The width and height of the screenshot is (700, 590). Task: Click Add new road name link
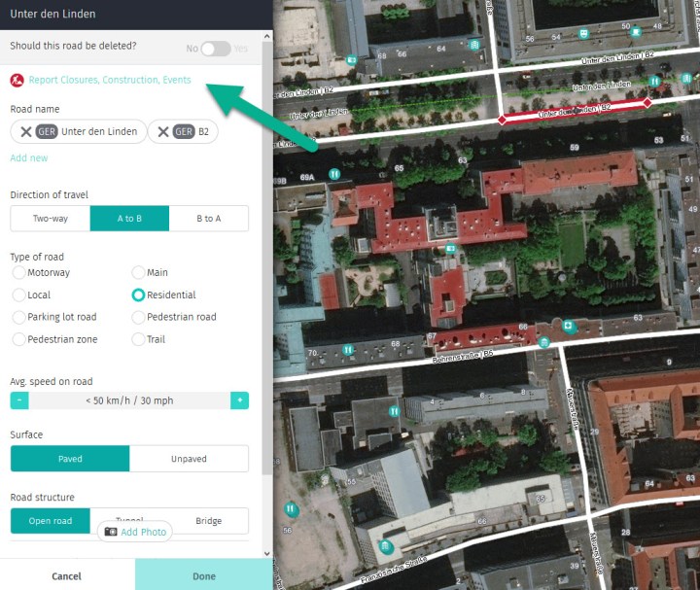29,158
